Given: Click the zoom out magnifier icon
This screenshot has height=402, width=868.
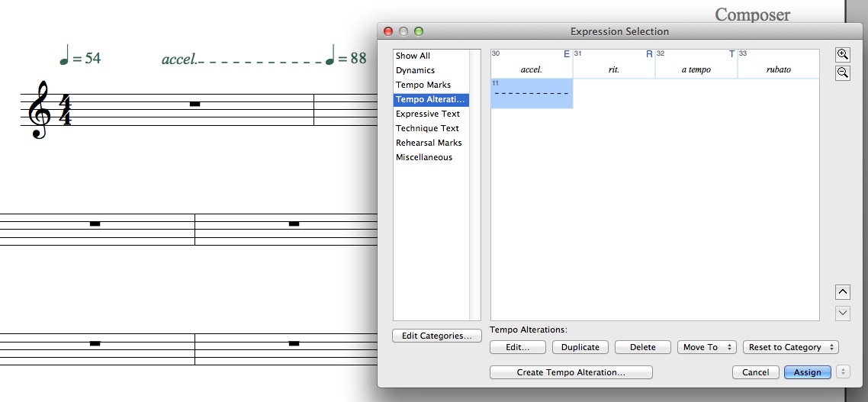Looking at the screenshot, I should pyautogui.click(x=843, y=72).
